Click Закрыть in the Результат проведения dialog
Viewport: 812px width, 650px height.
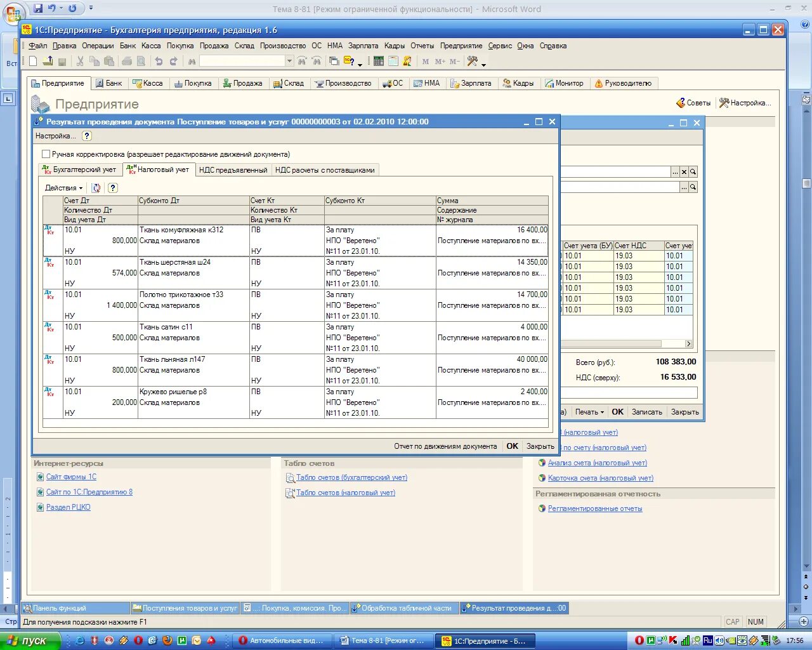(x=540, y=446)
